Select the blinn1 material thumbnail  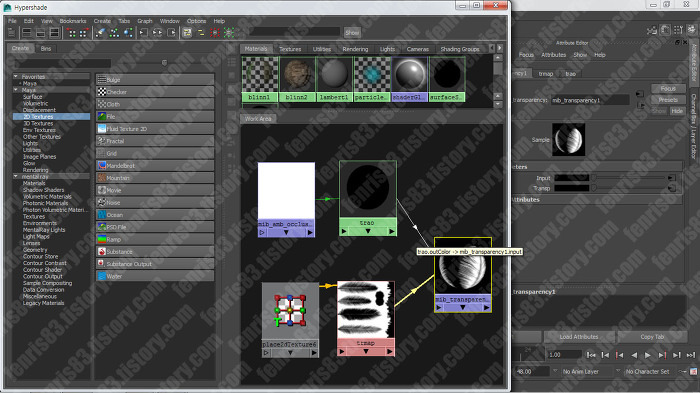tap(260, 79)
